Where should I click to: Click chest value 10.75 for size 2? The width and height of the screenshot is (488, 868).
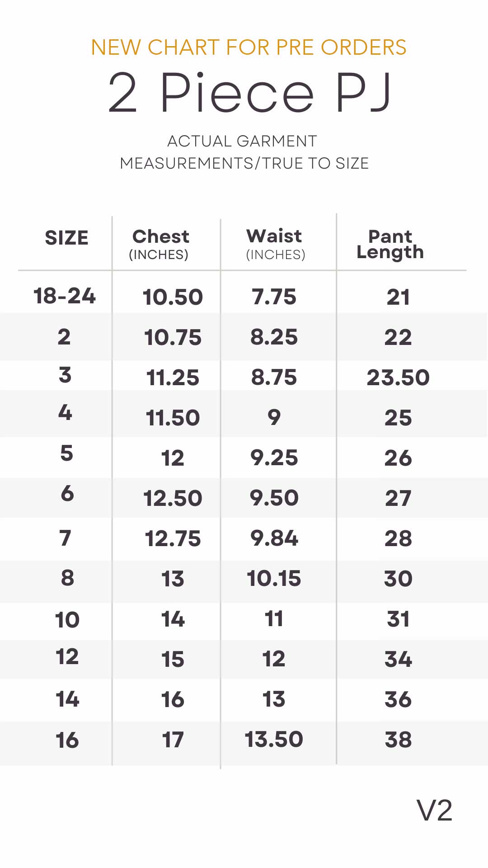[173, 337]
